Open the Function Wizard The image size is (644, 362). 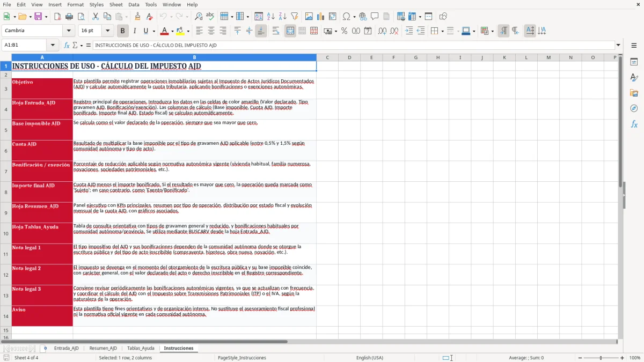67,46
